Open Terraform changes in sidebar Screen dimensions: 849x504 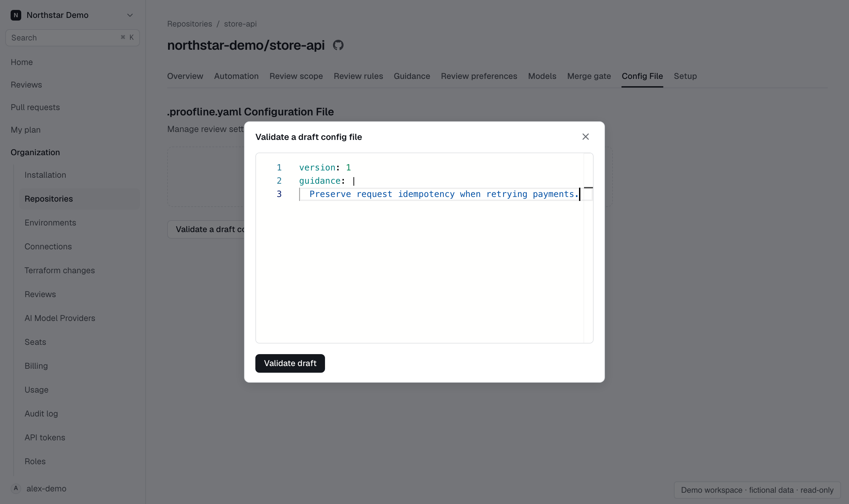(x=59, y=270)
